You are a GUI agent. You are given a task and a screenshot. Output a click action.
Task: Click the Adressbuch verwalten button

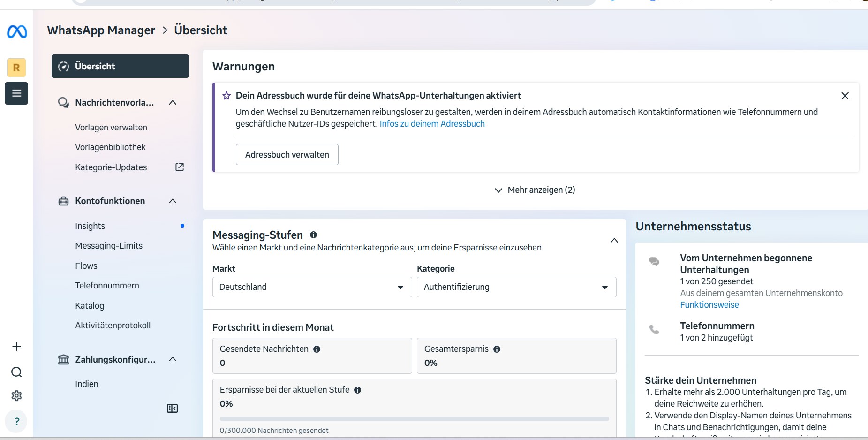click(287, 155)
